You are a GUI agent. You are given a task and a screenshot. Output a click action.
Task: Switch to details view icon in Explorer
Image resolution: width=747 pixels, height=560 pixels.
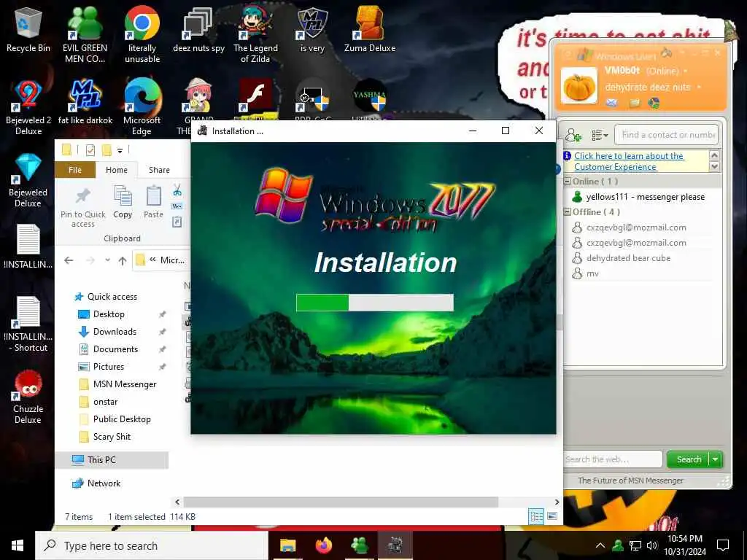tap(536, 516)
